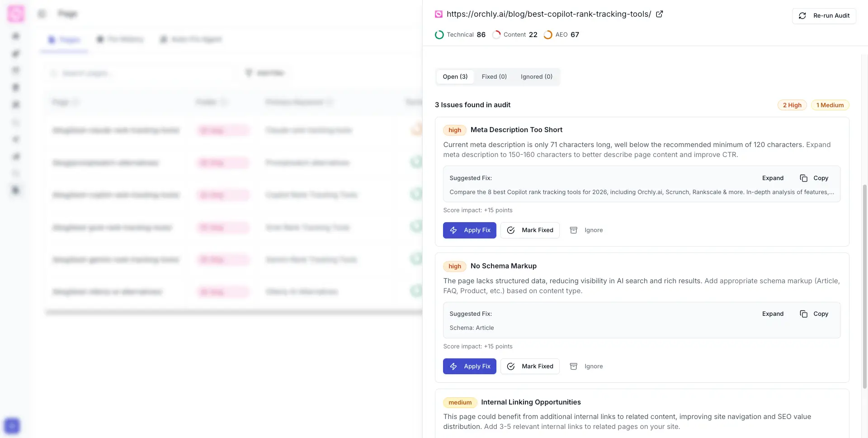This screenshot has width=868, height=438.
Task: Open the audited page via the external link icon
Action: pyautogui.click(x=660, y=14)
